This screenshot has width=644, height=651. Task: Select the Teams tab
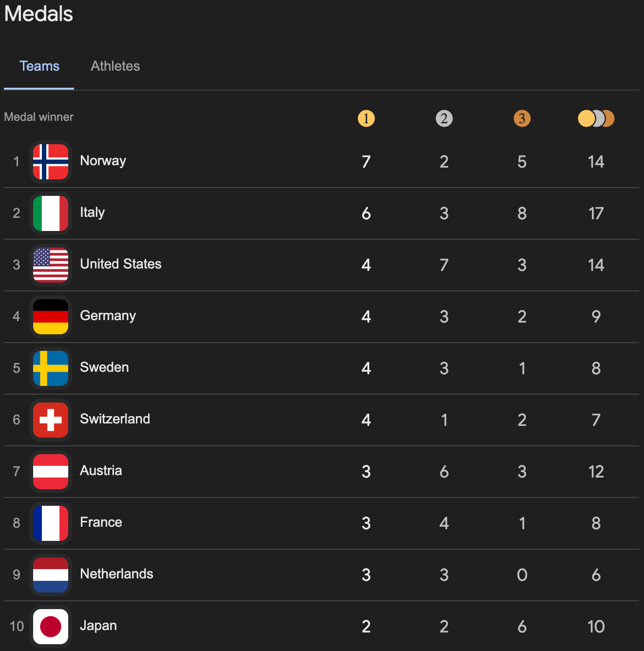[x=39, y=66]
